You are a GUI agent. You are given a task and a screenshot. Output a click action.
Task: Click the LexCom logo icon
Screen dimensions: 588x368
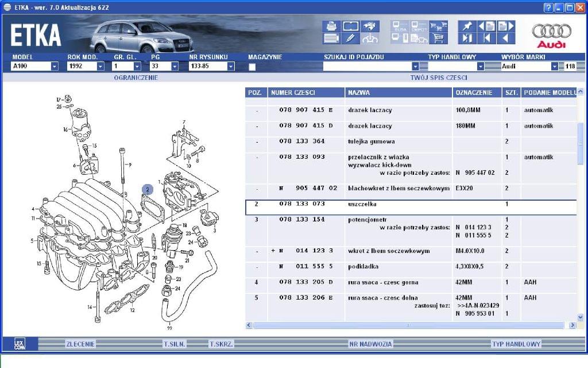21,344
